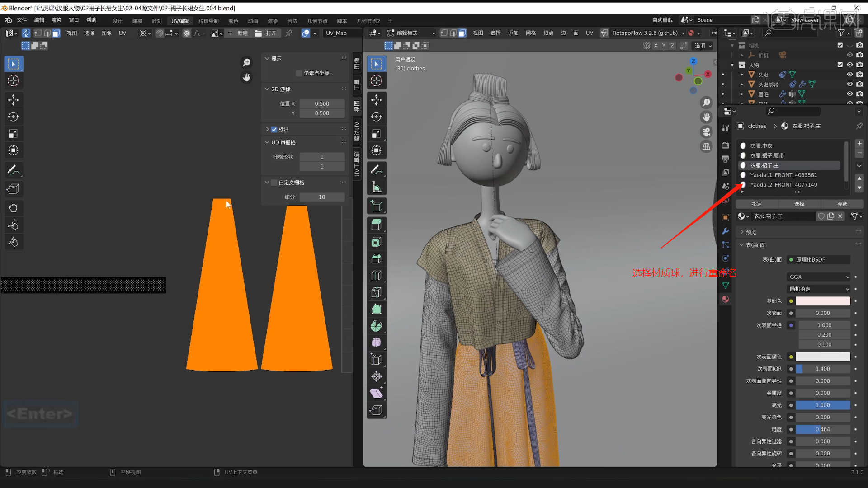
Task: Hide 头发 using its eye toggle in the outliner
Action: tap(849, 75)
